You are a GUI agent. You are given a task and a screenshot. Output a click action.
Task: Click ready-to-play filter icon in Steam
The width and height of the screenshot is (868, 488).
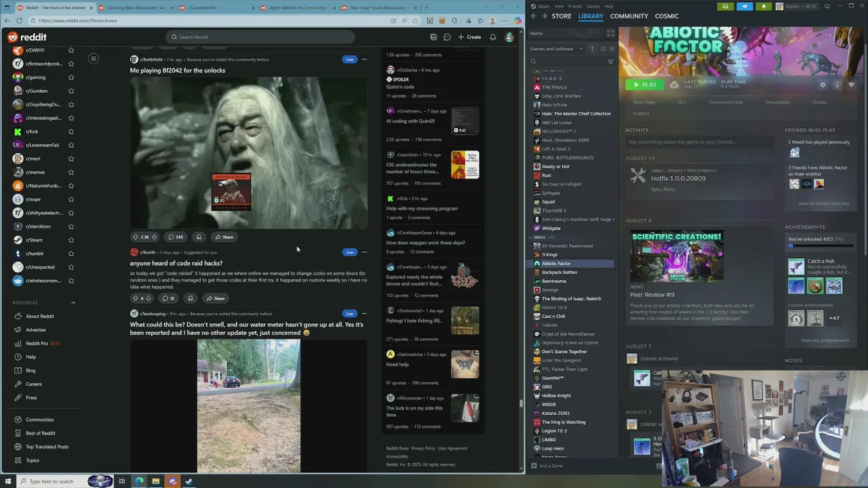[x=612, y=49]
